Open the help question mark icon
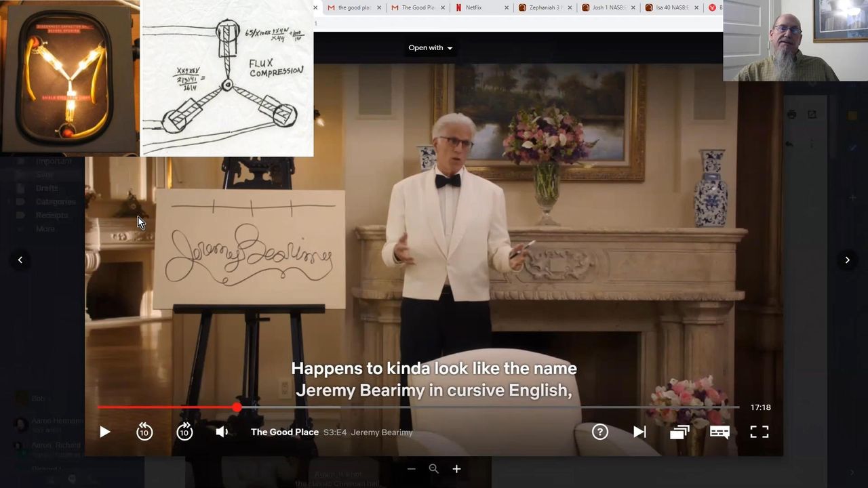This screenshot has height=488, width=868. pos(600,432)
